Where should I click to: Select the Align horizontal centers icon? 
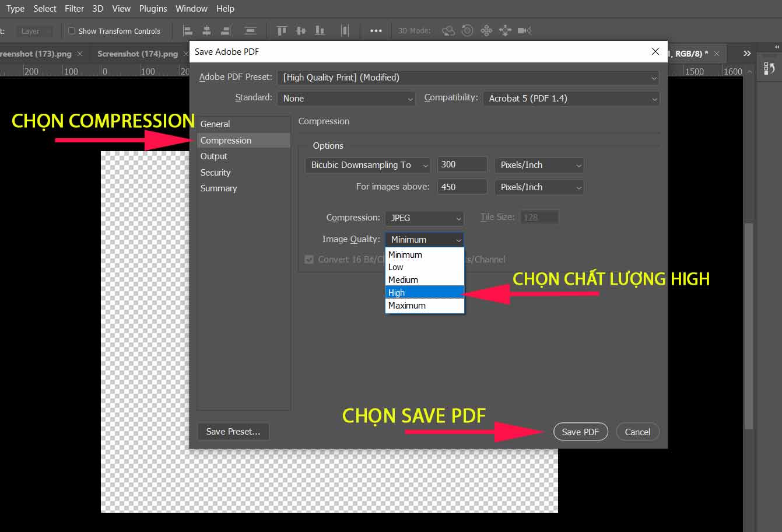click(206, 30)
